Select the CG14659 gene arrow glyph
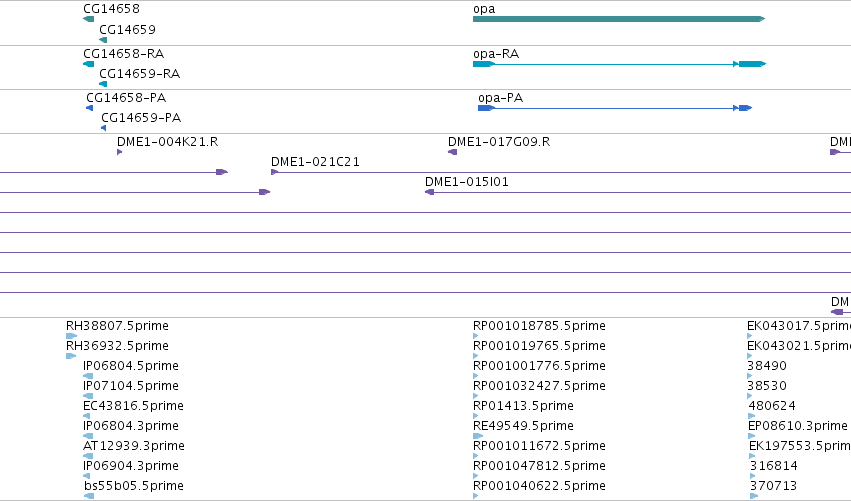The image size is (851, 501). click(x=103, y=40)
